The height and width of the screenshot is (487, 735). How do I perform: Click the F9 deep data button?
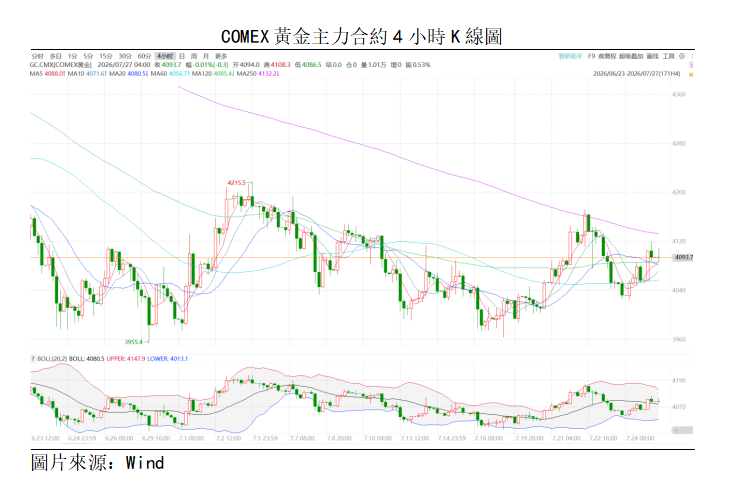[591, 56]
